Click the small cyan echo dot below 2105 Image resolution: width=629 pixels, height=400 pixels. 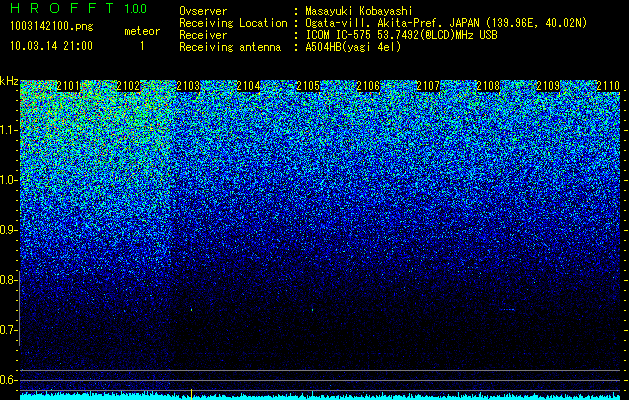click(x=312, y=310)
